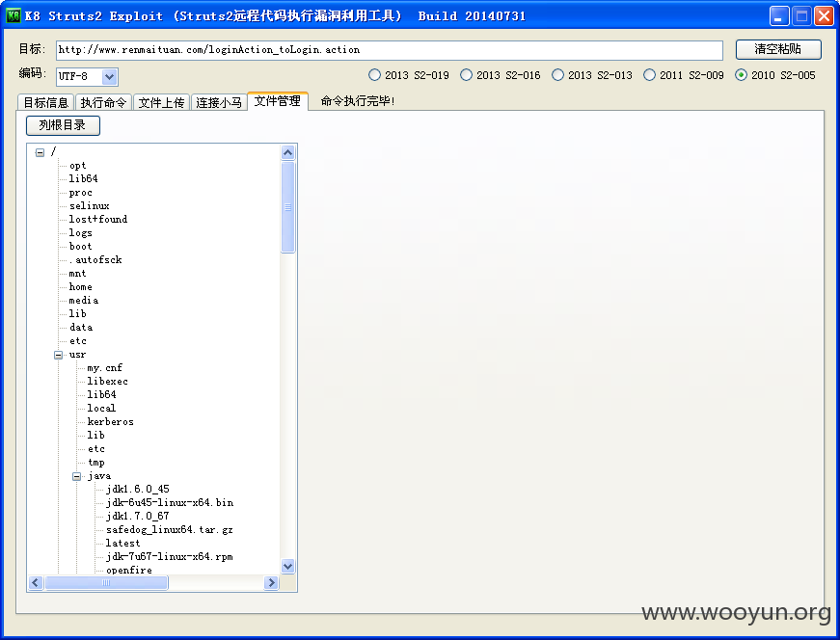
Task: Select the kerberos folder
Action: point(110,422)
